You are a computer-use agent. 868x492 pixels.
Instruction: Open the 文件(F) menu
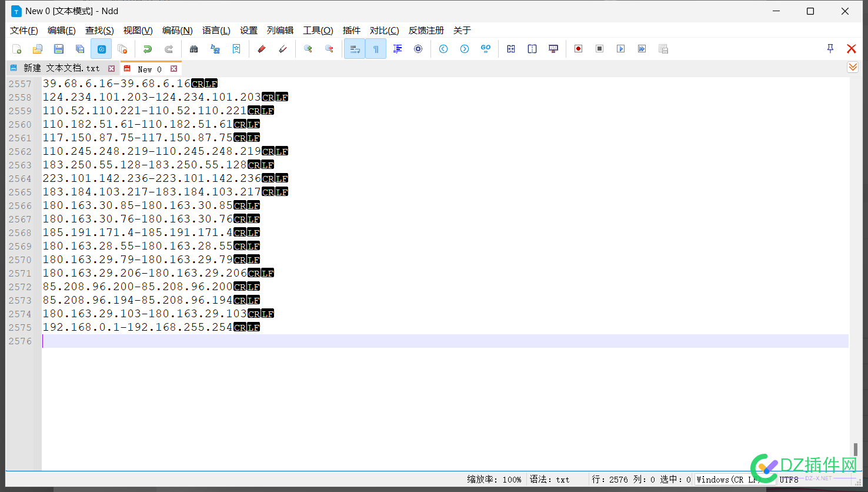pos(24,31)
